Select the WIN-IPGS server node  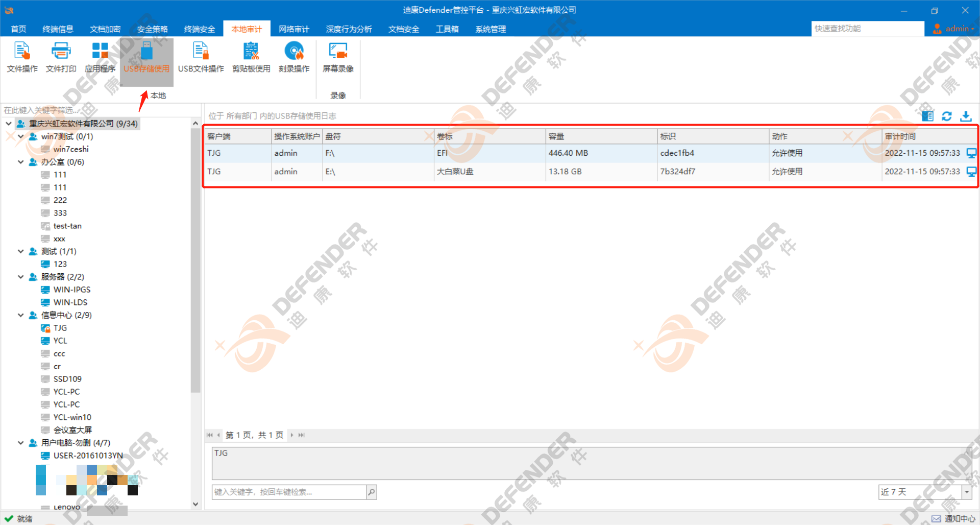[72, 290]
